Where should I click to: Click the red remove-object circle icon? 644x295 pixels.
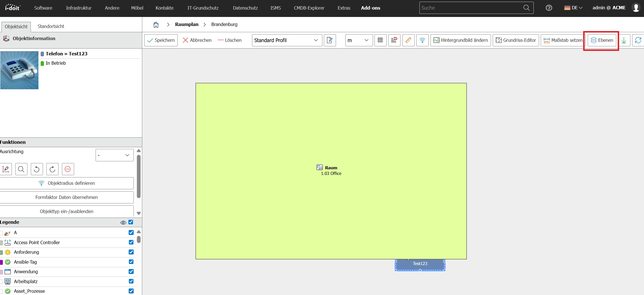pos(68,169)
